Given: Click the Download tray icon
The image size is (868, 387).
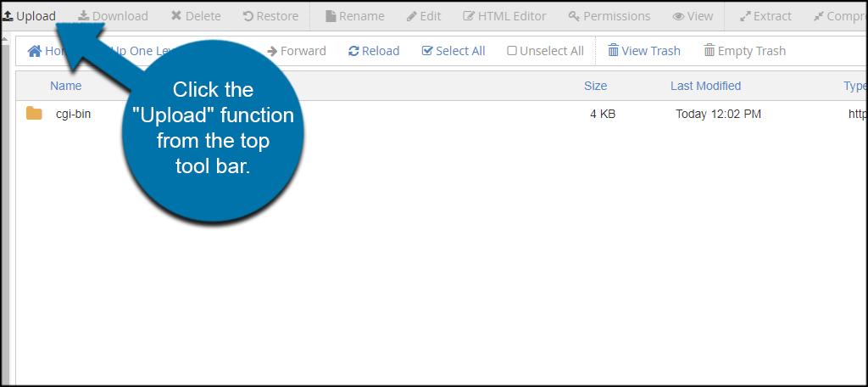Looking at the screenshot, I should pos(84,16).
